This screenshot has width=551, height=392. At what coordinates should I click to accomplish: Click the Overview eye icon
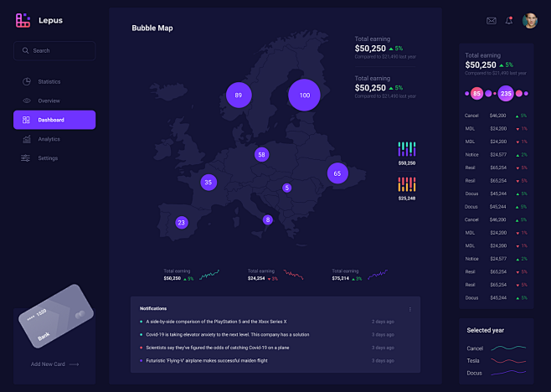(x=27, y=101)
